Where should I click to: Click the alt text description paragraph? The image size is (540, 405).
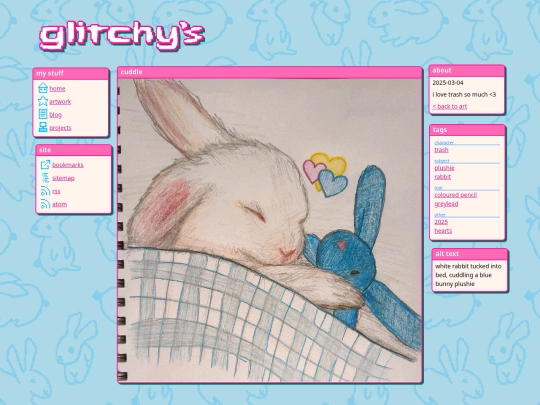pyautogui.click(x=468, y=275)
